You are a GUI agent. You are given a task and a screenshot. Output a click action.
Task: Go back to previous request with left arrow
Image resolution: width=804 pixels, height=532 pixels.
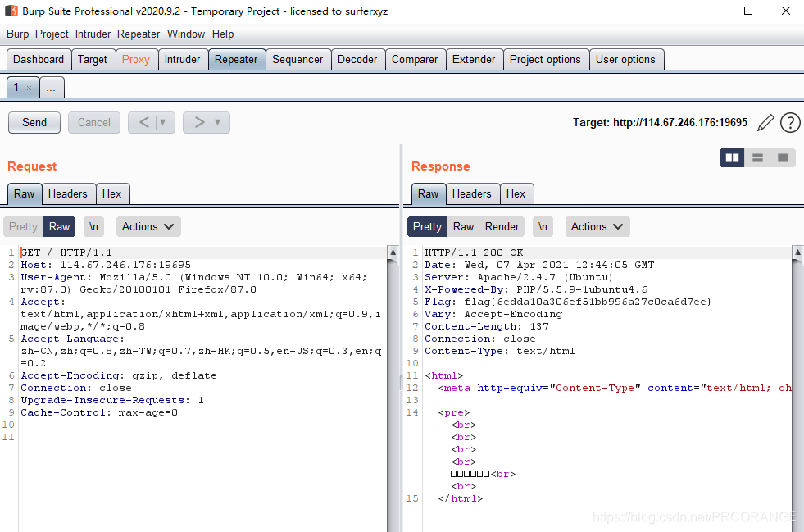click(144, 123)
